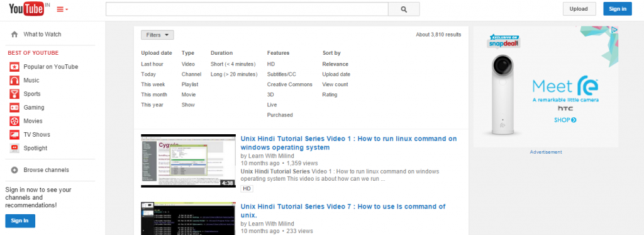
Task: Click the About 3,810 results text
Action: [x=438, y=35]
